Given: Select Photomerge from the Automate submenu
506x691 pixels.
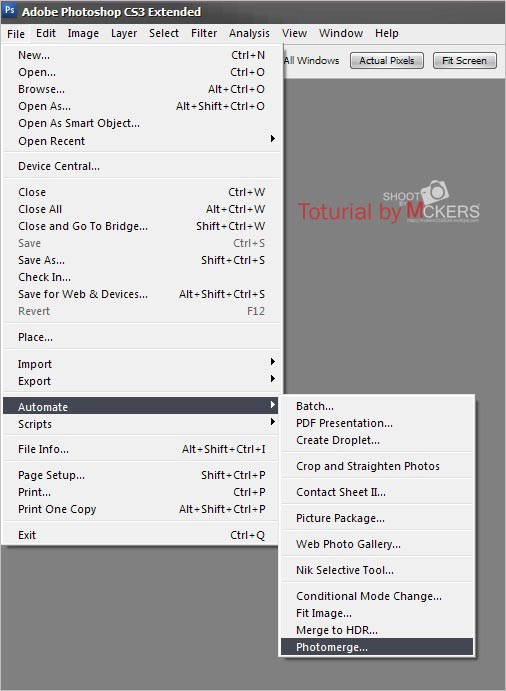Looking at the screenshot, I should tap(377, 647).
